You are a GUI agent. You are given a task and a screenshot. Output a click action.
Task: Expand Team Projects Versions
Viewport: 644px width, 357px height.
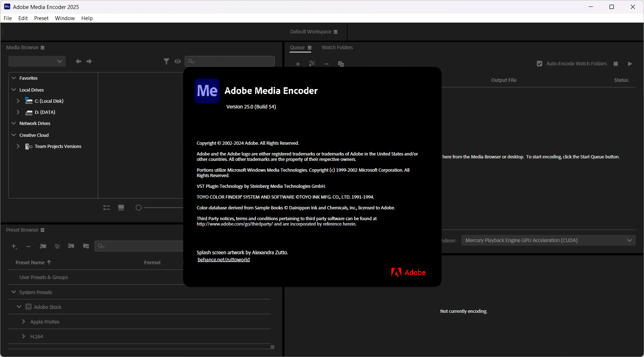point(18,146)
